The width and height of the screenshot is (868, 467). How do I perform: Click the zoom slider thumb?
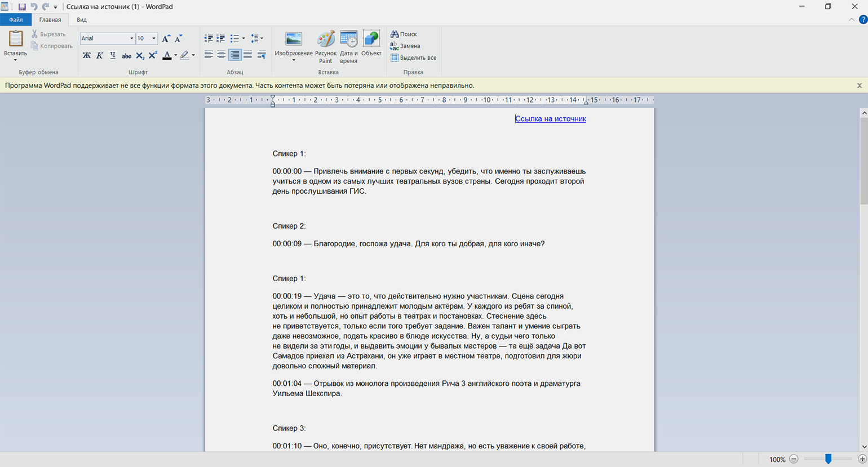pyautogui.click(x=828, y=459)
